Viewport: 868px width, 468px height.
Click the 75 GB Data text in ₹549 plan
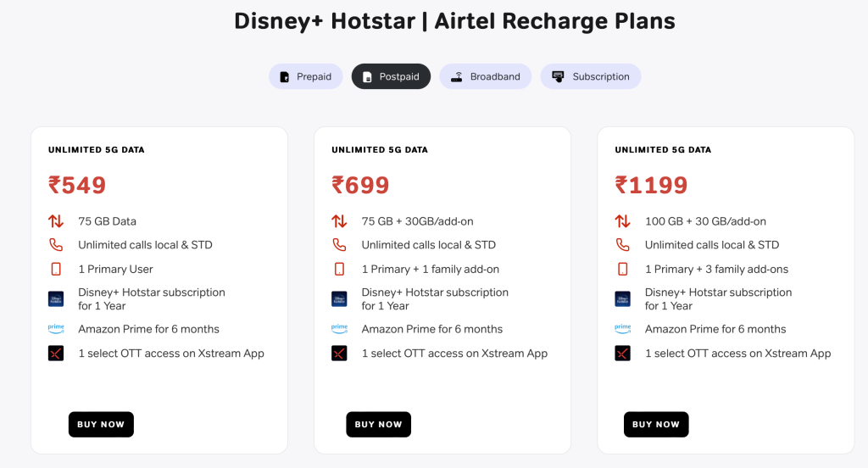click(x=108, y=221)
